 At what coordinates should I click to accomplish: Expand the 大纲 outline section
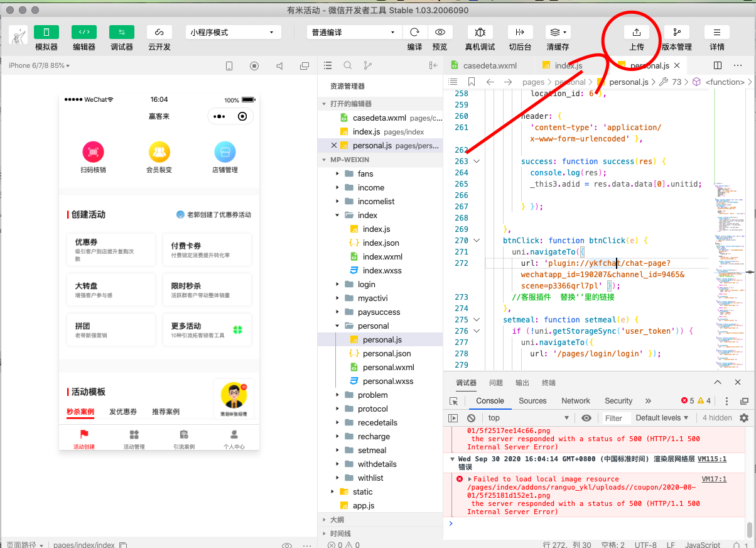380,520
